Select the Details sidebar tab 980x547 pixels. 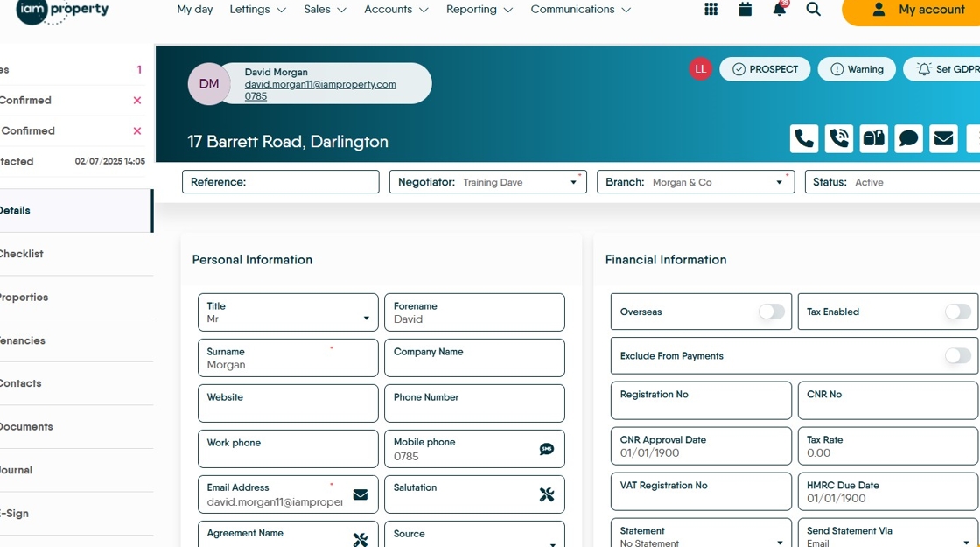75,211
